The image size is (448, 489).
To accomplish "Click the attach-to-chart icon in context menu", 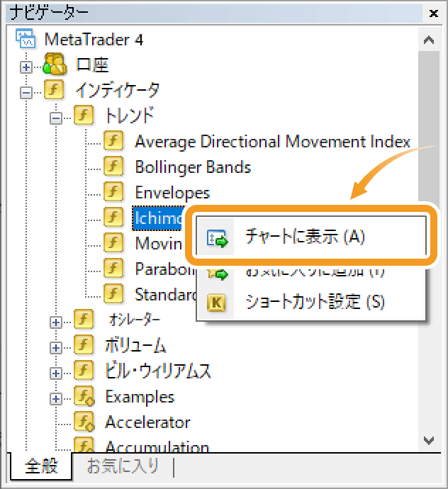I will pyautogui.click(x=218, y=238).
